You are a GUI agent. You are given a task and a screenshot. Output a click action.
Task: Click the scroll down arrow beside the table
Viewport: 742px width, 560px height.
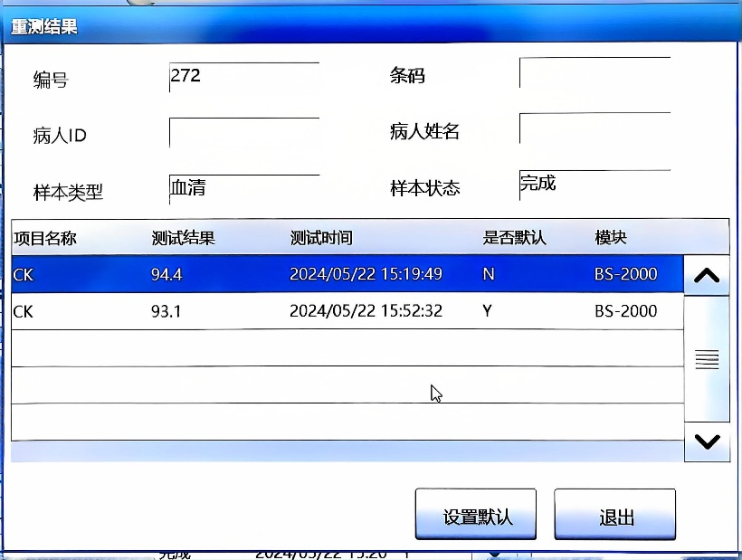(x=706, y=441)
